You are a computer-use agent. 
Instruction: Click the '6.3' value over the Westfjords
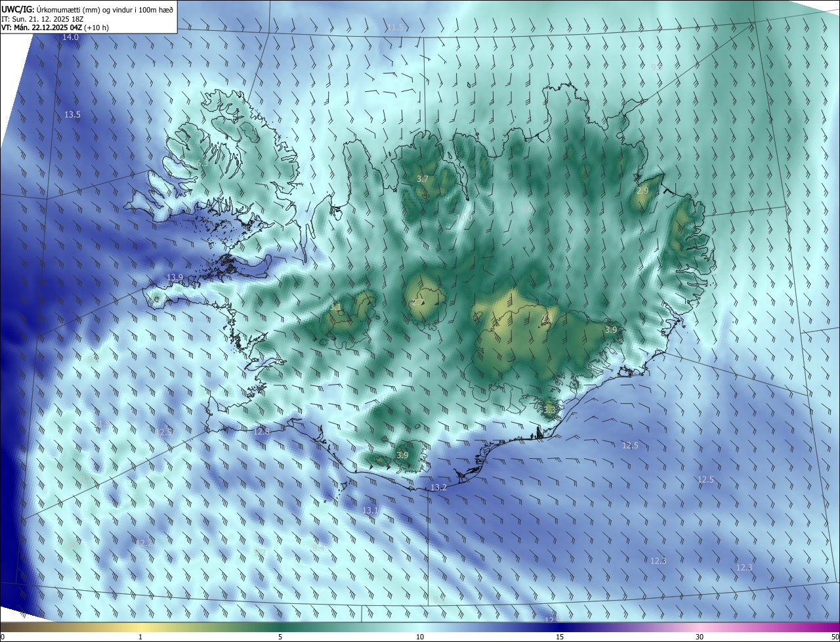[201, 163]
